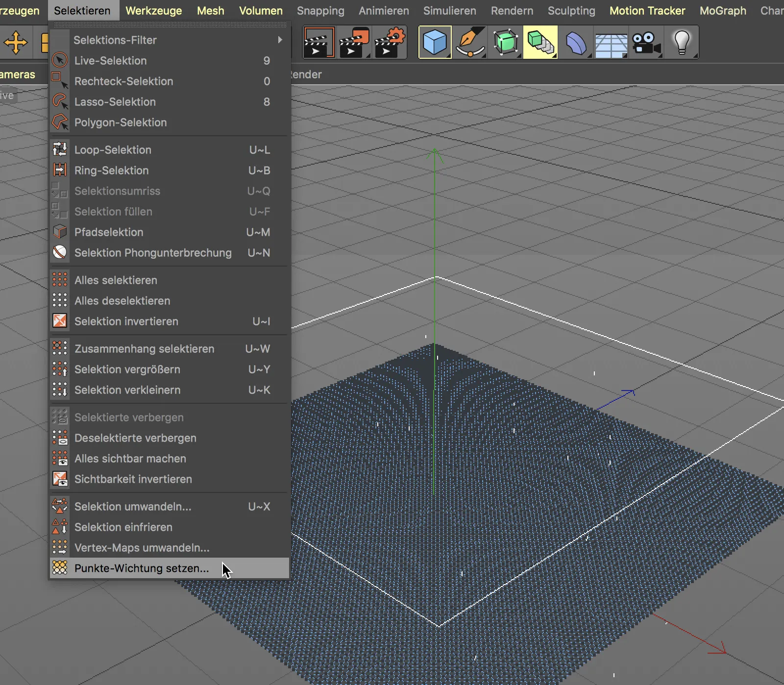784x685 pixels.
Task: Click the Punkte-Wichtung setzen icon
Action: [x=60, y=568]
